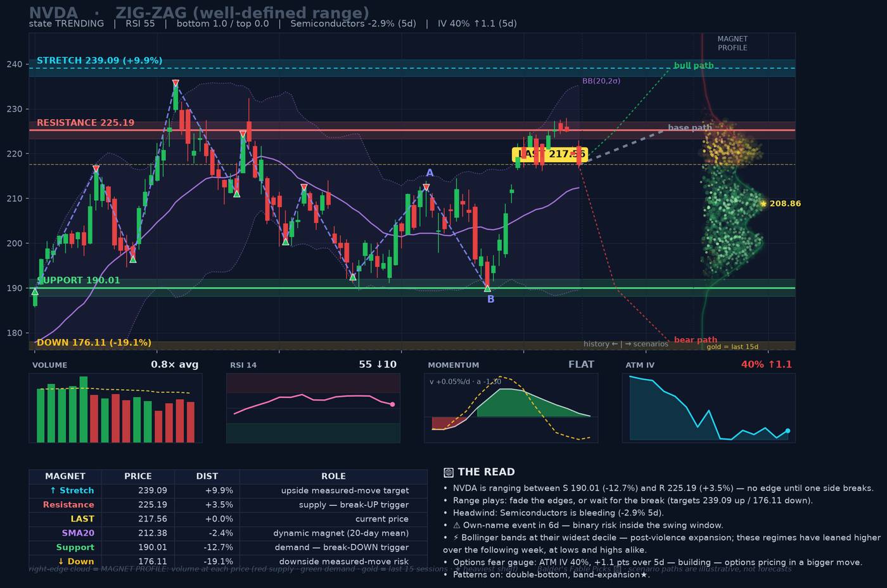Click the NVDA ZIG-ZAG chart title

(199, 13)
